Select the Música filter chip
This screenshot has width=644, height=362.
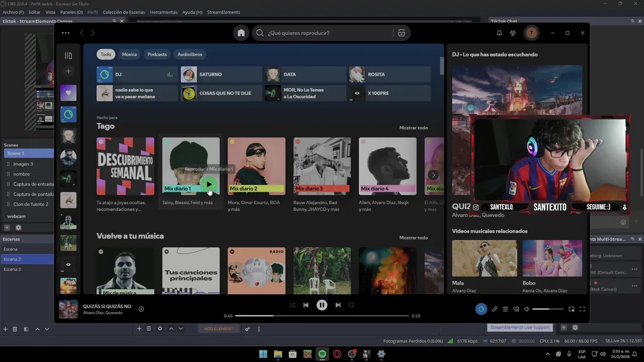tap(129, 54)
